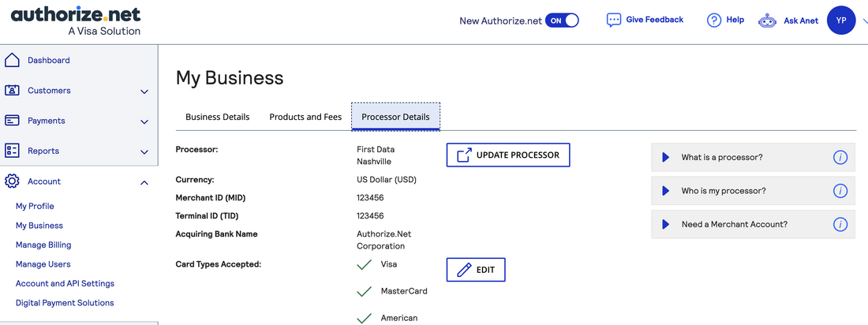Click the Acquiring Bank Name label
This screenshot has width=868, height=325.
pyautogui.click(x=216, y=233)
